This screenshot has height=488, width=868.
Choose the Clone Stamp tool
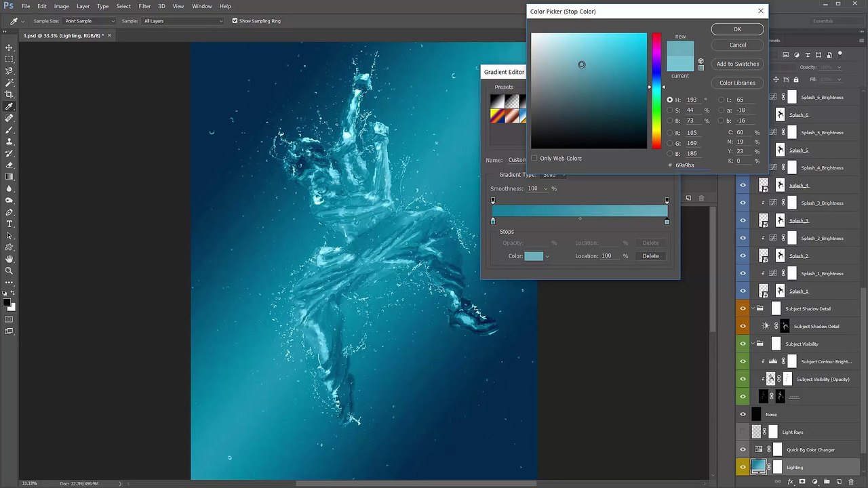click(x=9, y=142)
